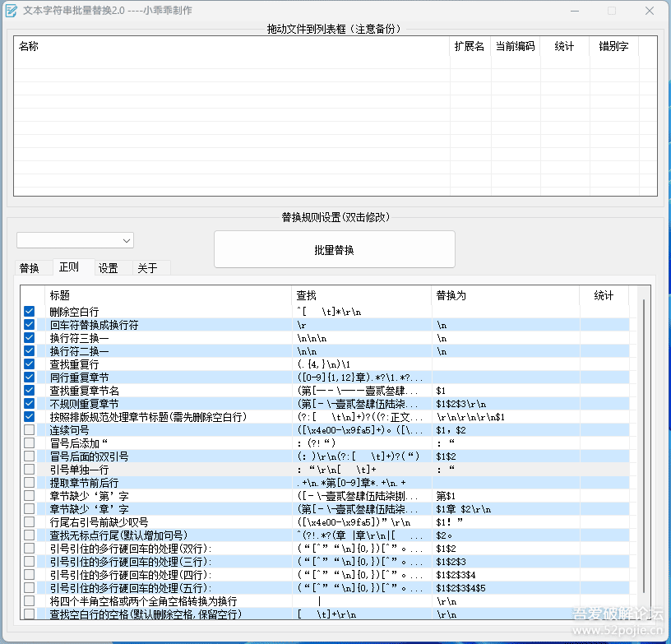This screenshot has height=644, width=671.
Task: Uncheck the 查找无标点行尾 rule
Action: 30,535
